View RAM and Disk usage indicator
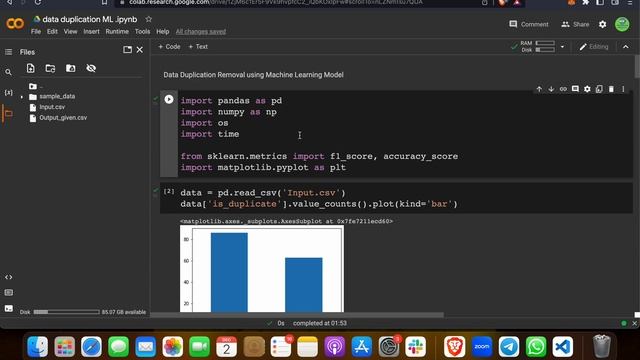The image size is (640, 360). (x=537, y=47)
